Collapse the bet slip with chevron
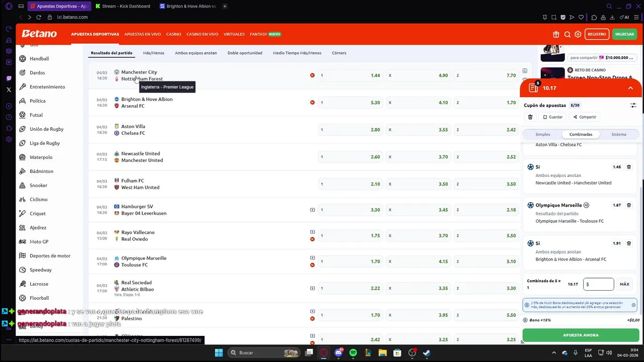 click(x=630, y=88)
